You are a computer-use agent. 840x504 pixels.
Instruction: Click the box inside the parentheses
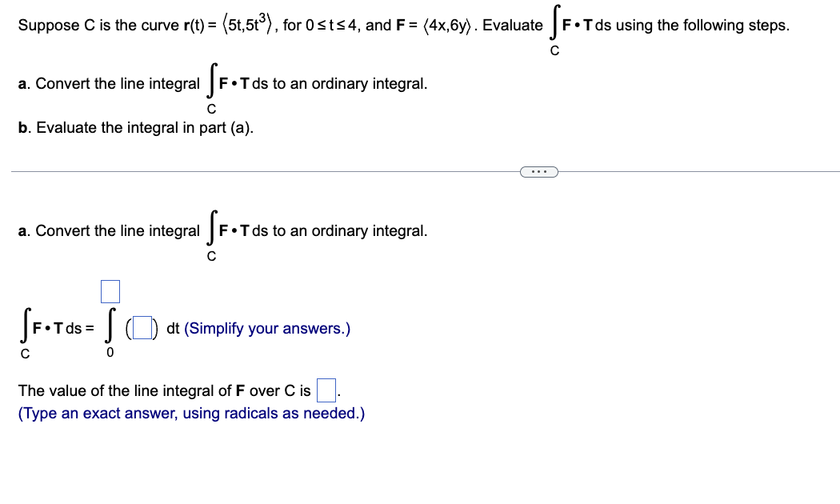point(144,326)
